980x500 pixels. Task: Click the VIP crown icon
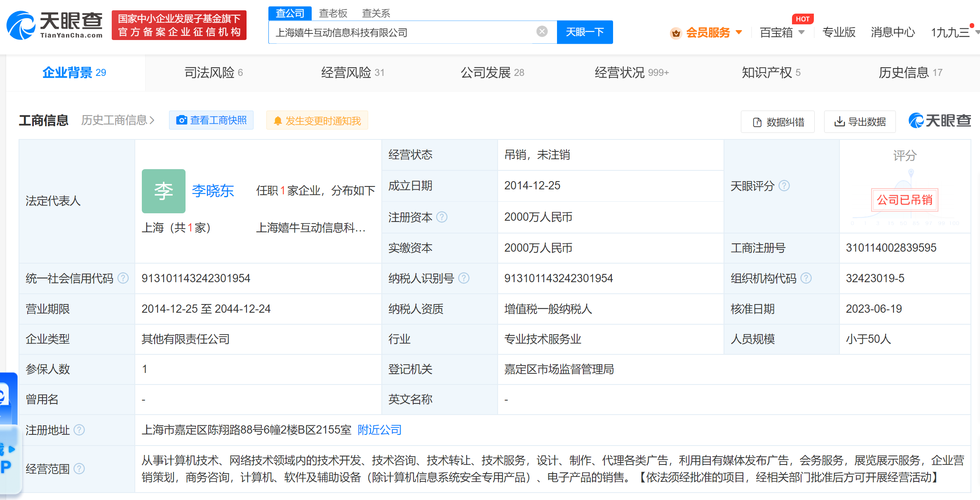tap(676, 33)
